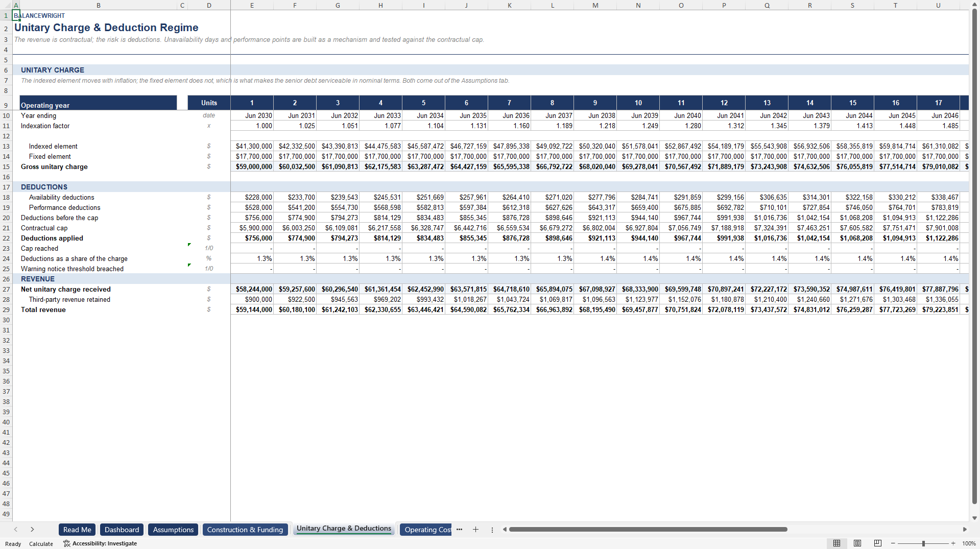Click the UNITARY CHARGE section heading

pos(53,70)
